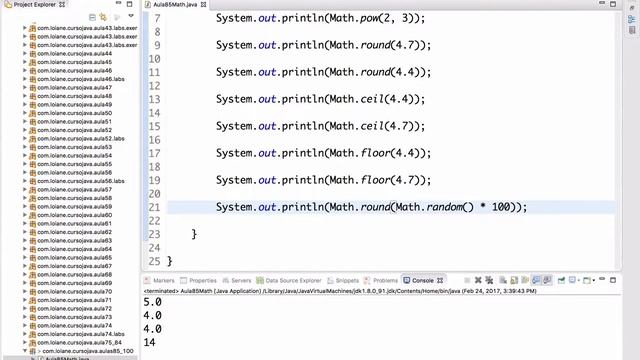The height and width of the screenshot is (360, 640).
Task: Select package com.loiane.cursojava.aula58
Action: [74, 198]
